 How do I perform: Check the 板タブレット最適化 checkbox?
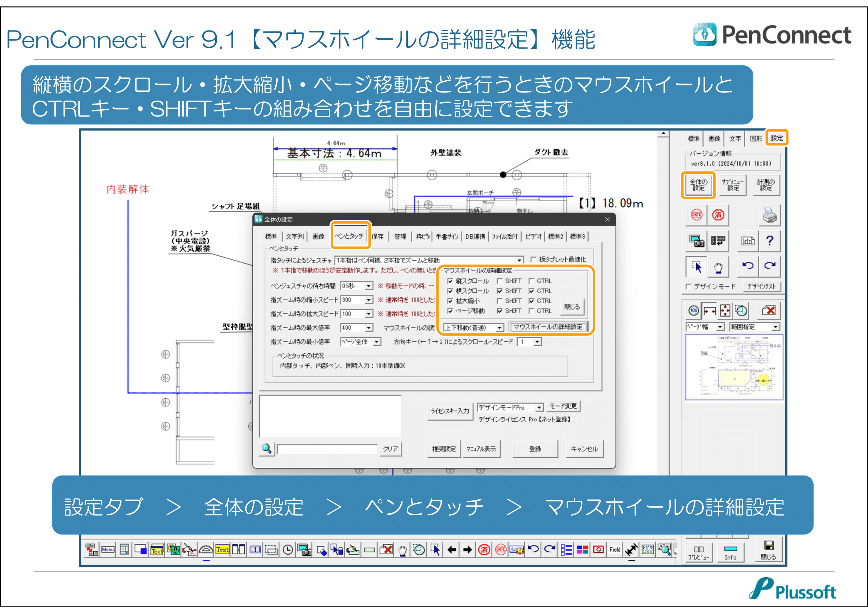[x=533, y=259]
